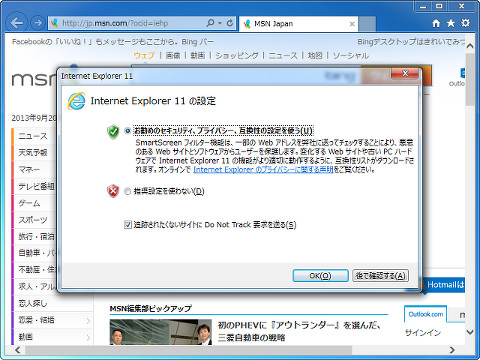Open the article thumbnail with two men

pos(161,332)
